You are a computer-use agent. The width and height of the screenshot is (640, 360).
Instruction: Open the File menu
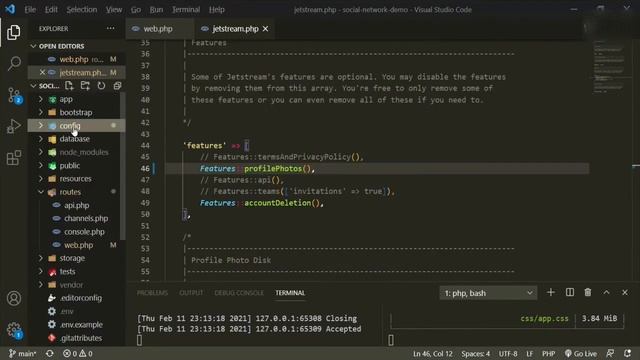30,9
